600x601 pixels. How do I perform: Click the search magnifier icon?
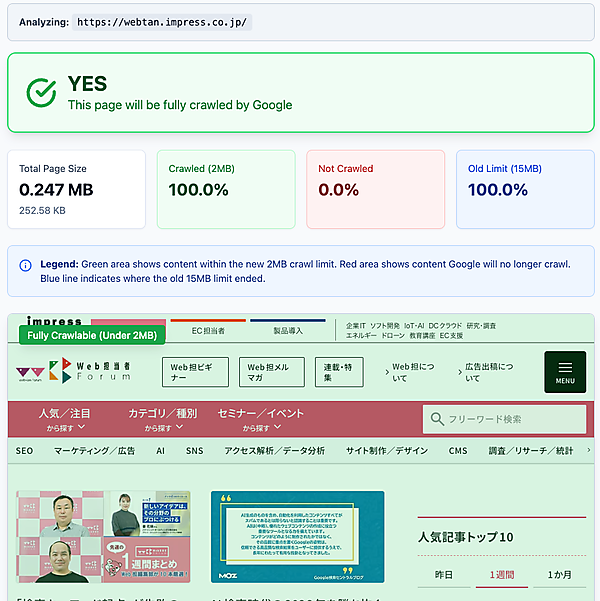[x=437, y=419]
